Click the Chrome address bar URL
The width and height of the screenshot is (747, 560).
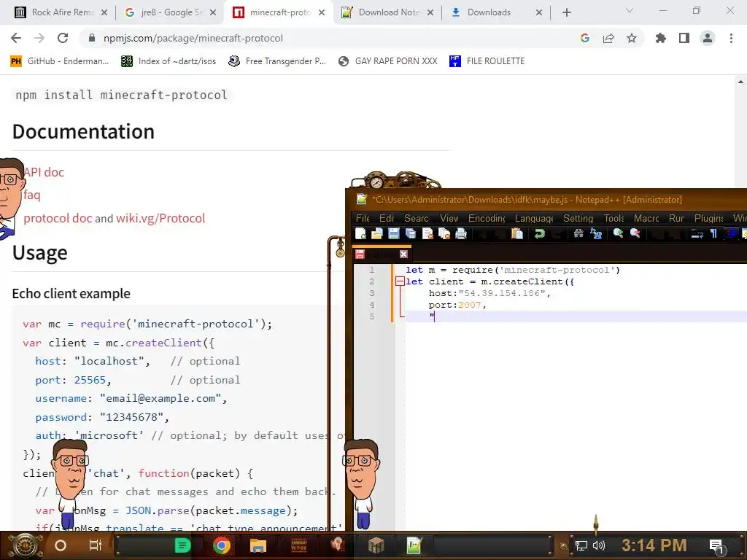click(x=193, y=38)
